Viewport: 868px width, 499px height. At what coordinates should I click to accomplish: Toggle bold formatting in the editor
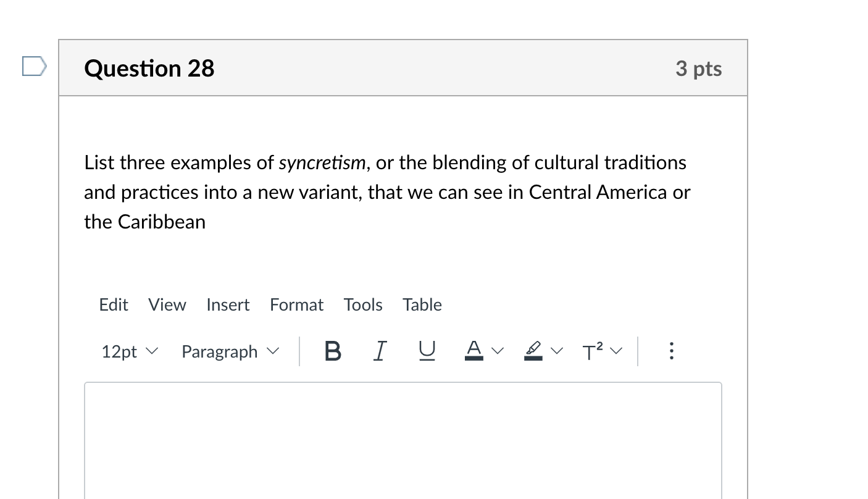coord(333,351)
